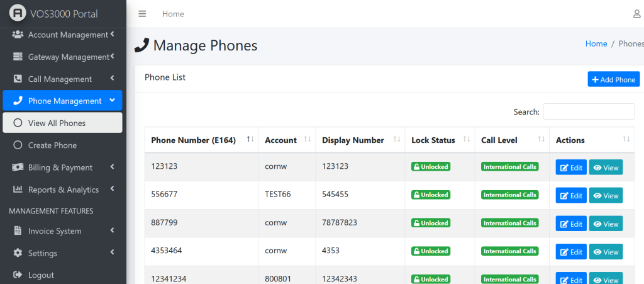Image resolution: width=644 pixels, height=284 pixels.
Task: Select phone number 12341234 cell
Action: pos(201,275)
